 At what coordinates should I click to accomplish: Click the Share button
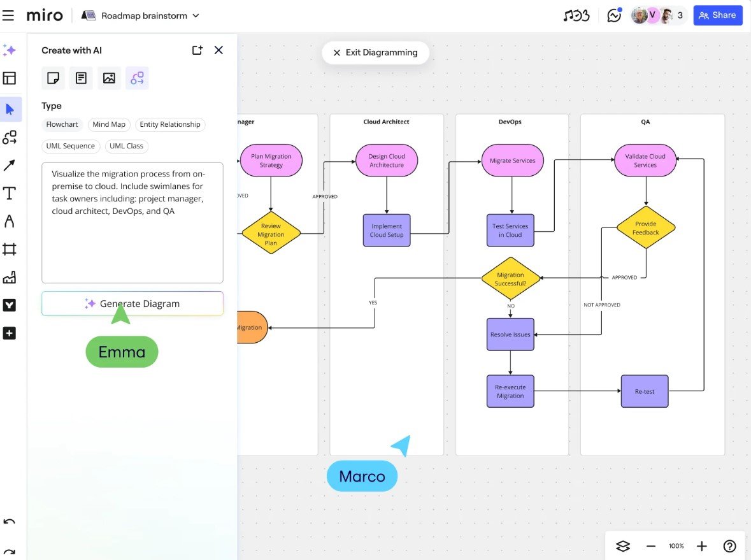coord(717,15)
